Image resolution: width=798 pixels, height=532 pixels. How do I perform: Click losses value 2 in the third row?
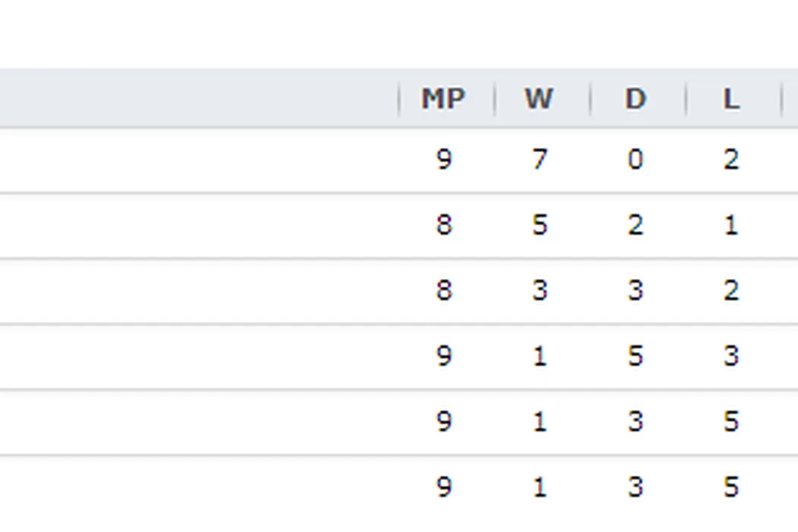[730, 290]
